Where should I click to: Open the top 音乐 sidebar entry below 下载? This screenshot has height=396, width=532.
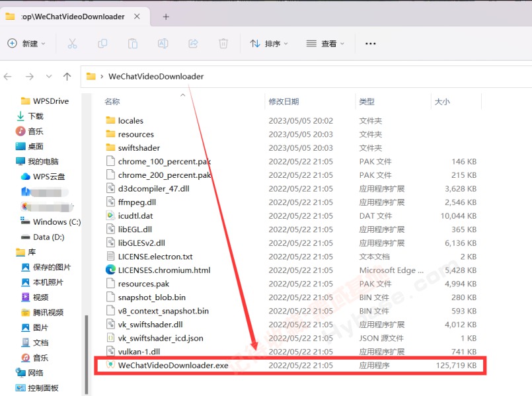[30, 132]
